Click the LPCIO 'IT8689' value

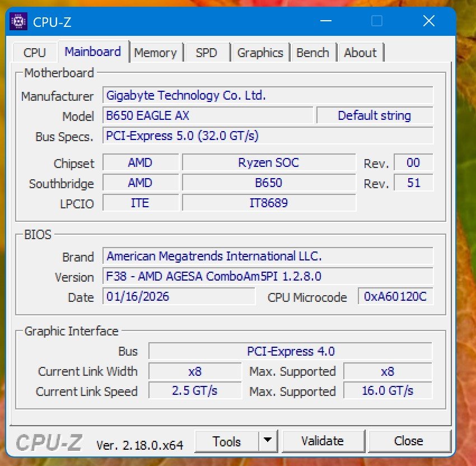tap(269, 203)
